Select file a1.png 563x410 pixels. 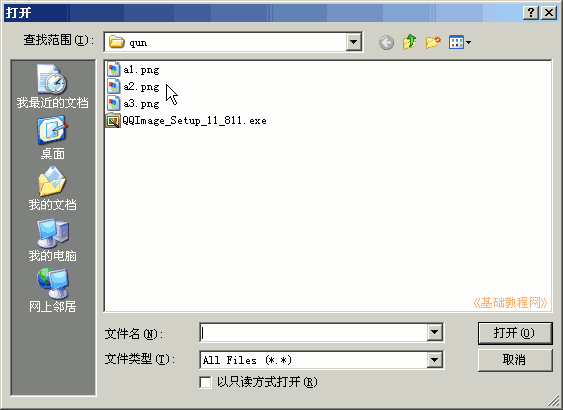133,69
